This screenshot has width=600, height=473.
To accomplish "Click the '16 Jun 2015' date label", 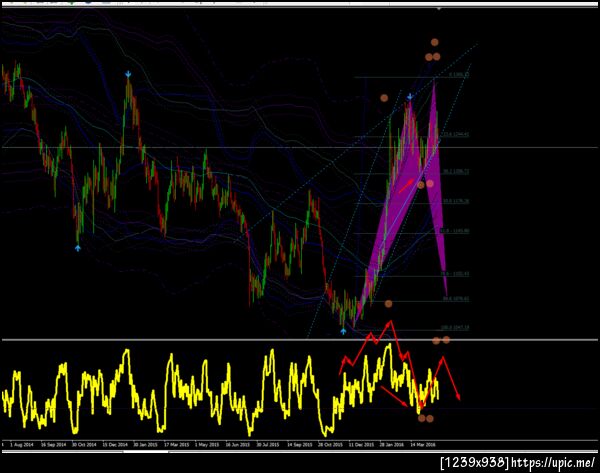I will pyautogui.click(x=237, y=445).
